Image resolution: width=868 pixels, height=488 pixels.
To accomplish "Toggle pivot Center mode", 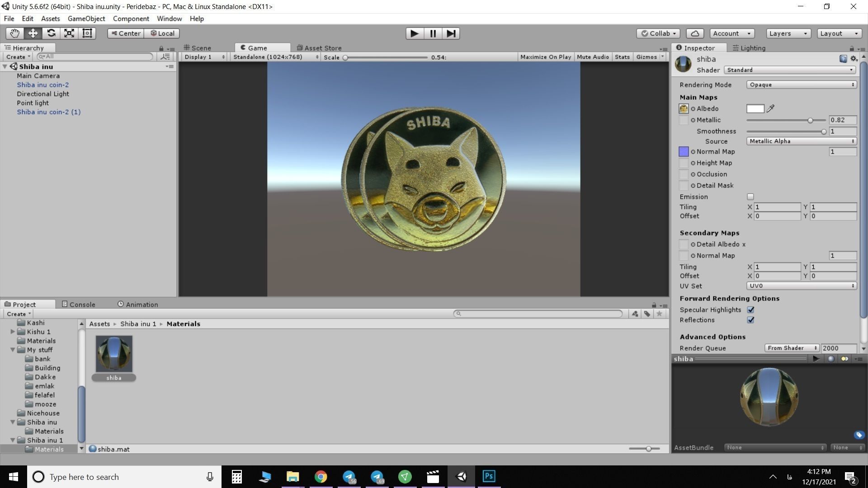I will 126,33.
